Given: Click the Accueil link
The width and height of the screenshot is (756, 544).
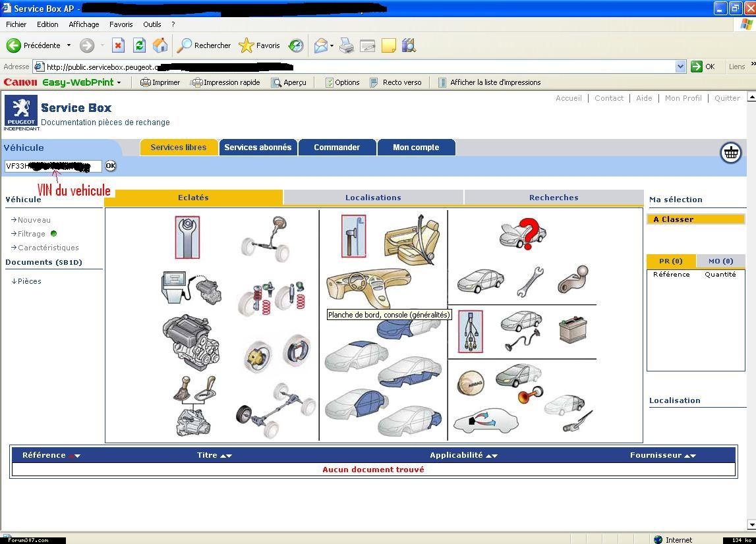Looking at the screenshot, I should pos(568,98).
